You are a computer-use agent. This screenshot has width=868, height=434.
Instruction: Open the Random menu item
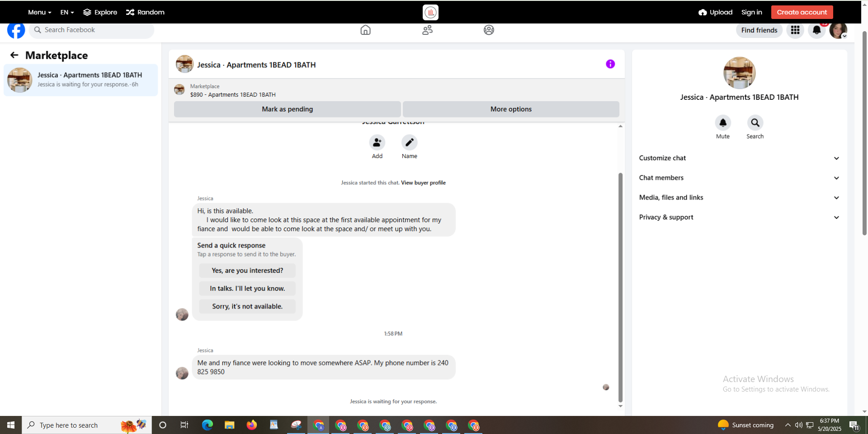pyautogui.click(x=145, y=12)
